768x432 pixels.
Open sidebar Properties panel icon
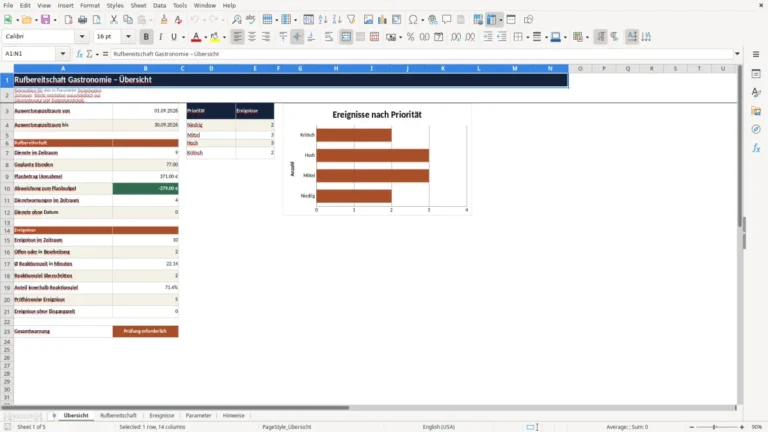tap(756, 73)
